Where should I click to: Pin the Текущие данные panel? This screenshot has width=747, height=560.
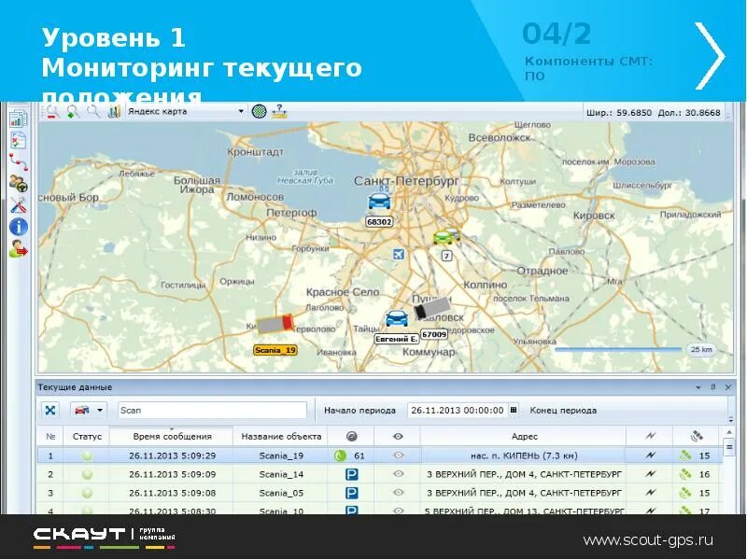point(713,387)
